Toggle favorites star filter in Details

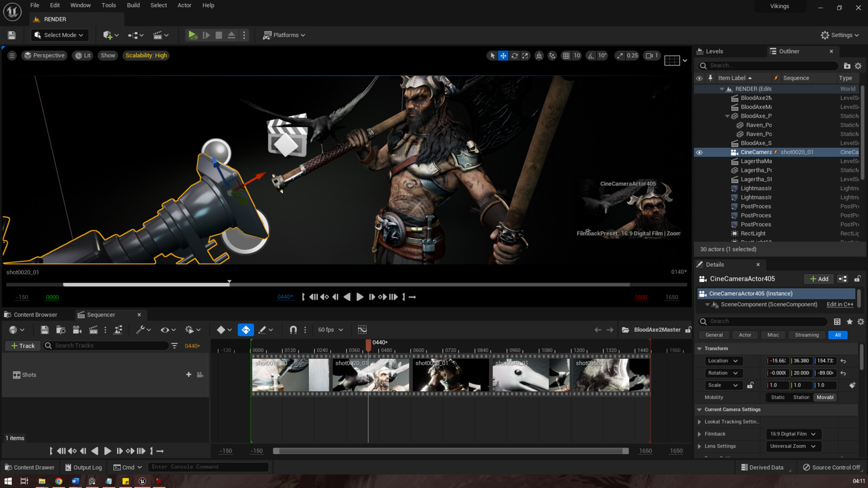click(850, 322)
